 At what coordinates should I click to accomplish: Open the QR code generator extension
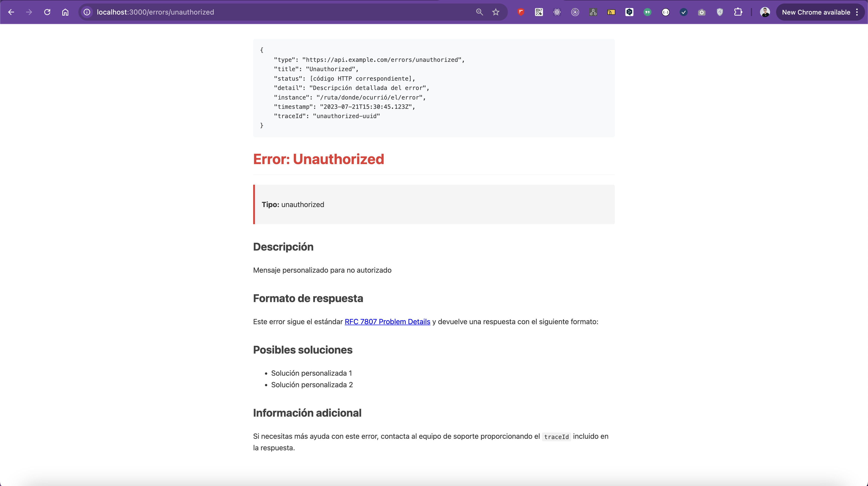(539, 12)
